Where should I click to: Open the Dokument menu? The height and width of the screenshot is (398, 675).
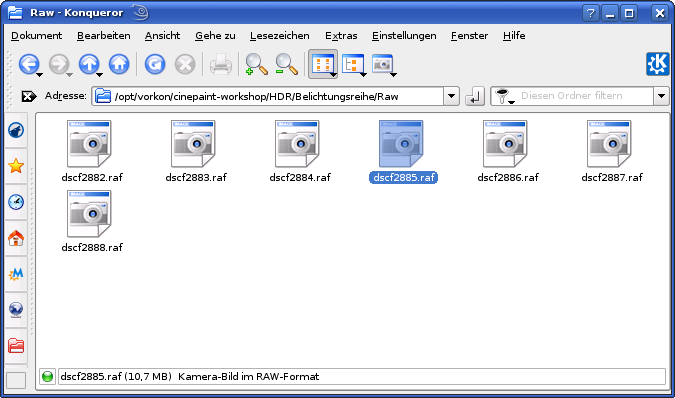tap(37, 36)
